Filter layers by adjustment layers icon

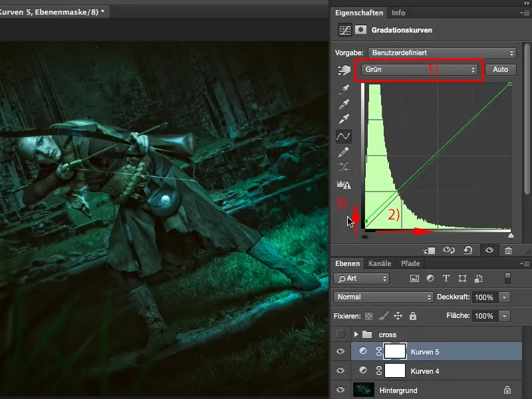(430, 278)
